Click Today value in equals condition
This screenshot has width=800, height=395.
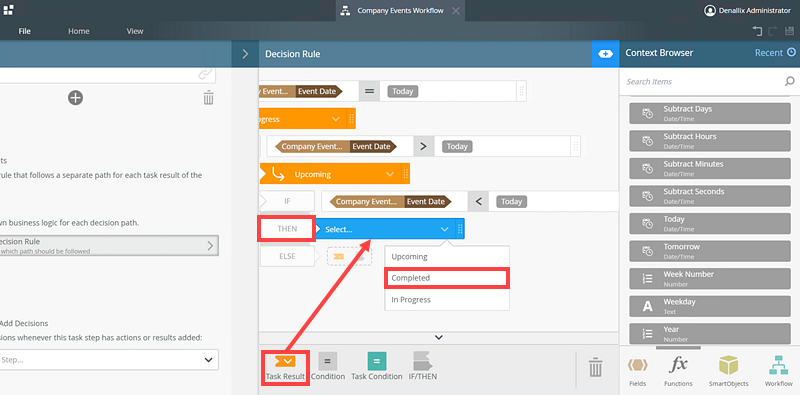403,91
